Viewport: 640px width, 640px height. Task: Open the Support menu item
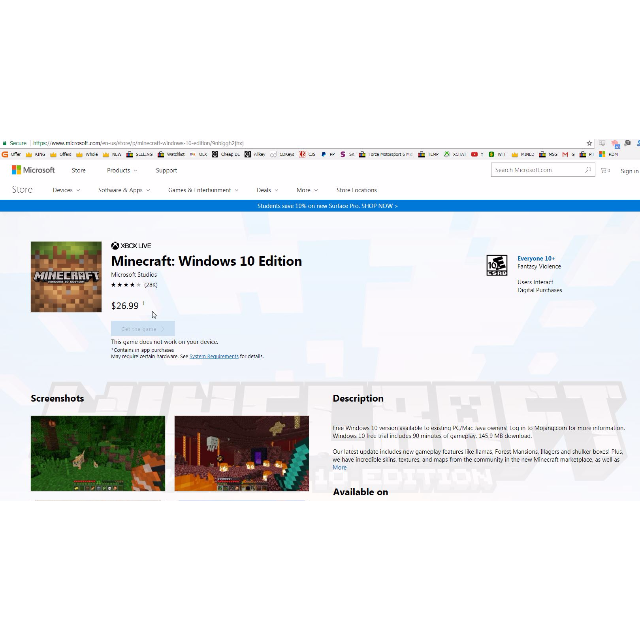pyautogui.click(x=166, y=170)
